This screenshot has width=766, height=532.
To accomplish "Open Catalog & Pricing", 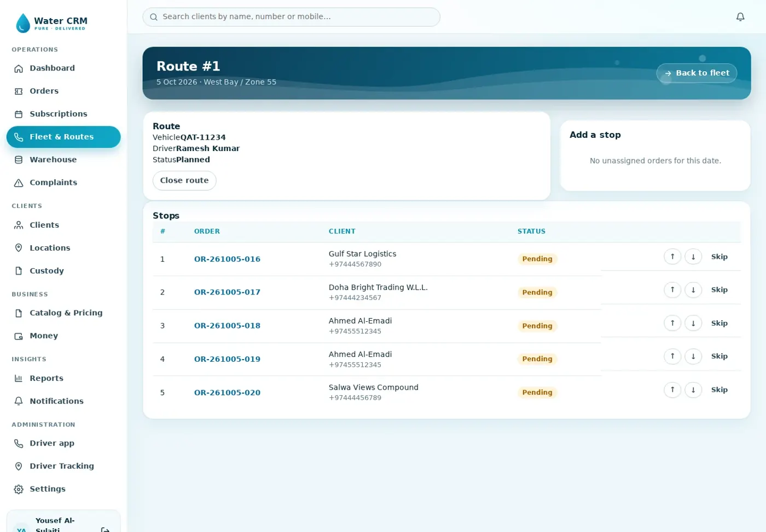I will click(63, 313).
